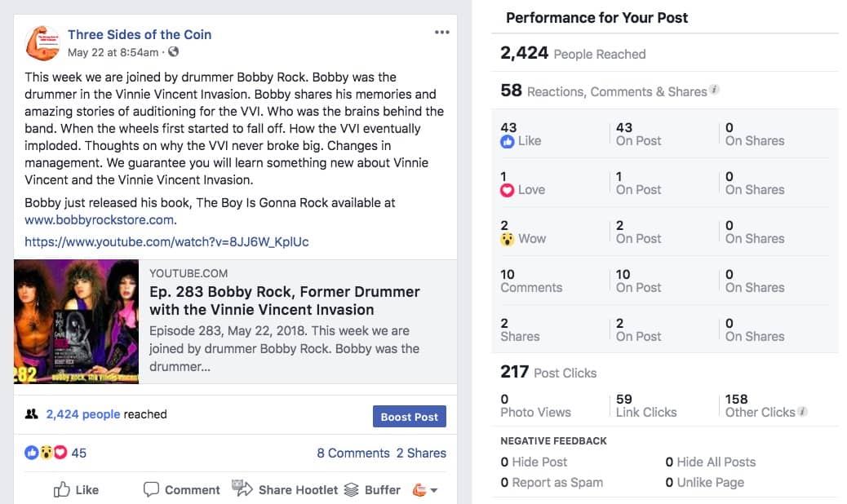
Task: Open the Three Sides of the Coin page link
Action: coord(140,34)
